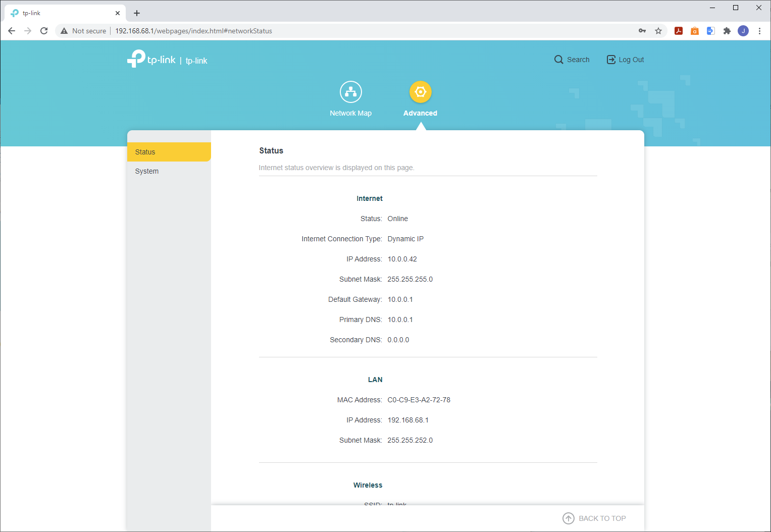
Task: Click the Log Out arrow icon
Action: [x=611, y=60]
